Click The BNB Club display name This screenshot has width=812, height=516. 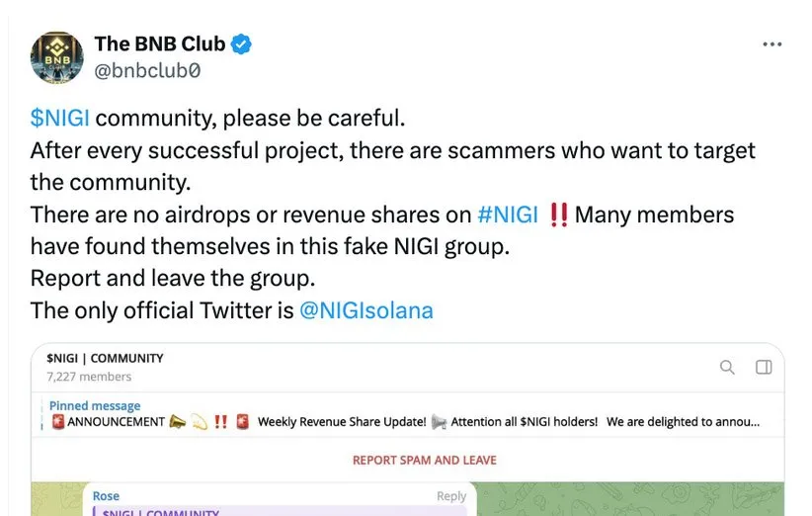click(159, 44)
